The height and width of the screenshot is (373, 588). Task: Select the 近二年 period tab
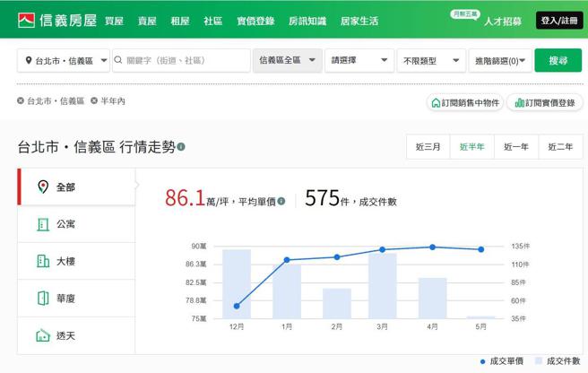560,147
